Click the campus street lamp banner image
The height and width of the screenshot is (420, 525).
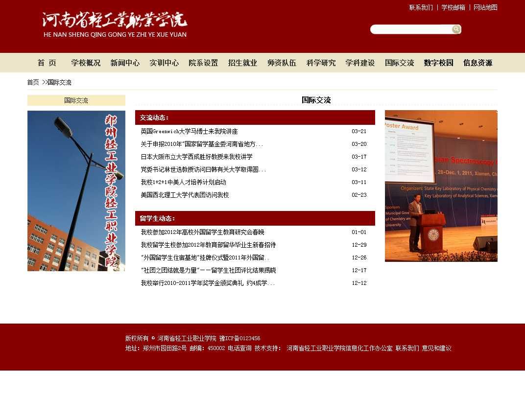point(76,191)
